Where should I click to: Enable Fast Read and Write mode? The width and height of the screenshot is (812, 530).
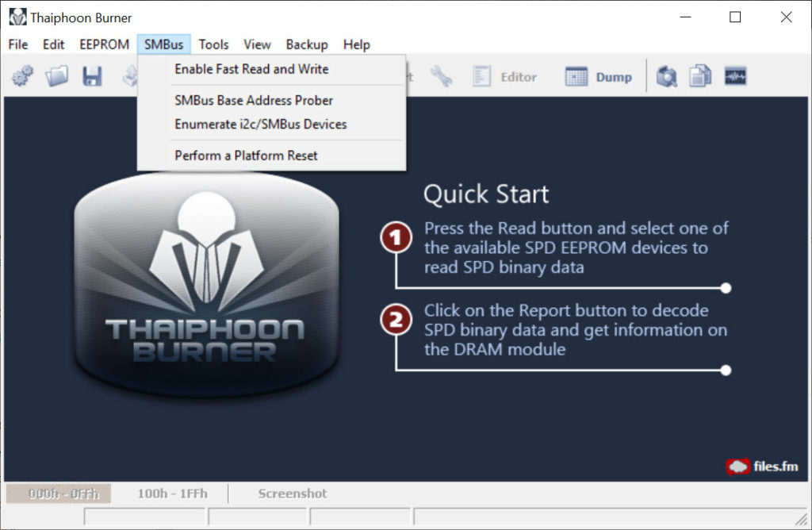tap(251, 69)
